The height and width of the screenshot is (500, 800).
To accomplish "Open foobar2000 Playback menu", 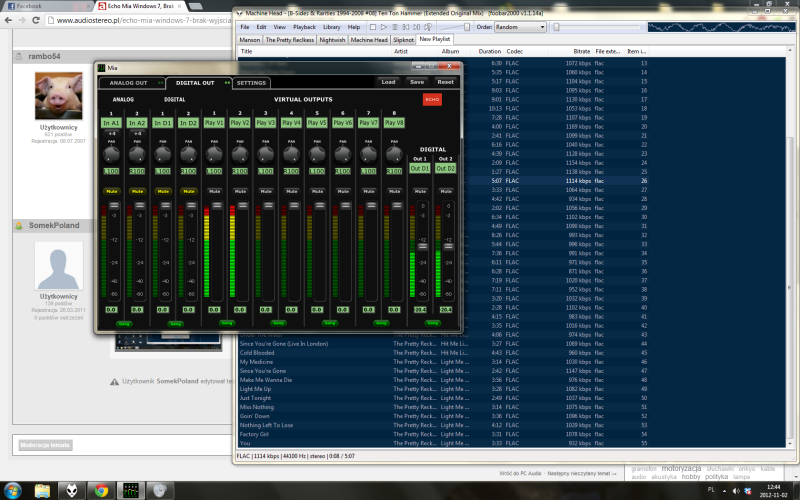I will [304, 27].
